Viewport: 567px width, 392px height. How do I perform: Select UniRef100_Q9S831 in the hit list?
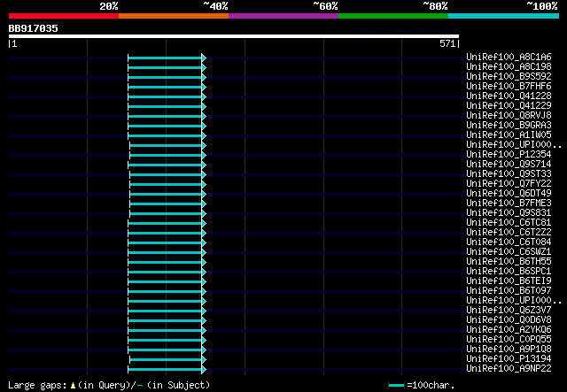pos(509,213)
